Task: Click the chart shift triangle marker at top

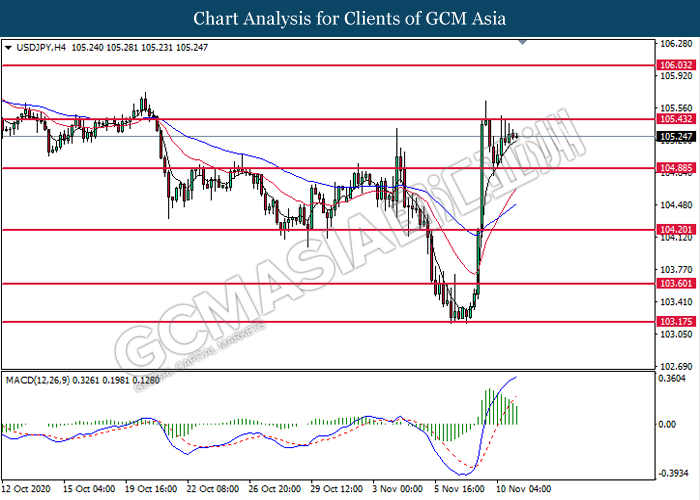Action: 523,42
